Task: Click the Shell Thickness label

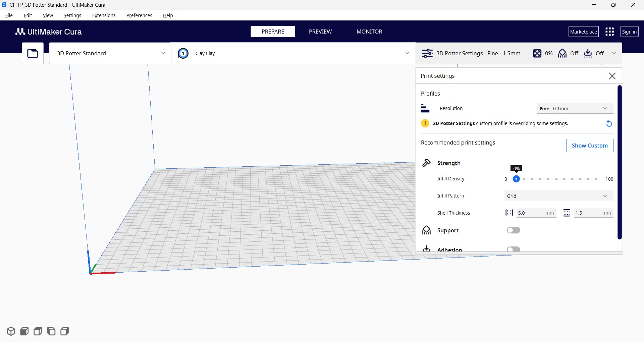Action: (x=453, y=213)
